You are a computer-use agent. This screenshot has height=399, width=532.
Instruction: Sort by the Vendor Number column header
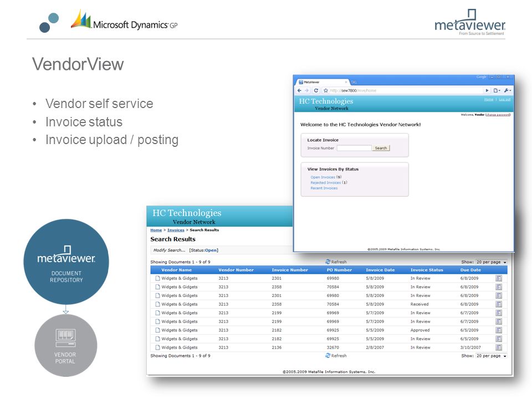[x=236, y=270]
